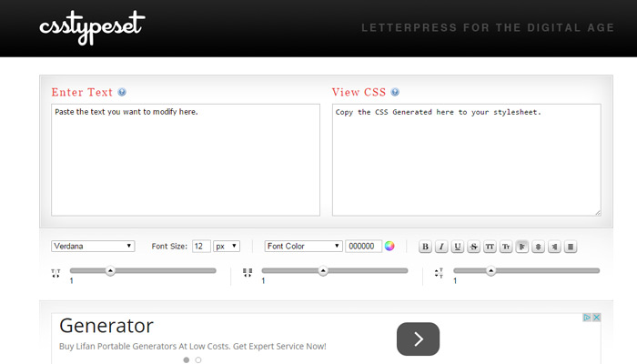Screen dimensions: 637x364
Task: Select center text alignment
Action: click(539, 247)
